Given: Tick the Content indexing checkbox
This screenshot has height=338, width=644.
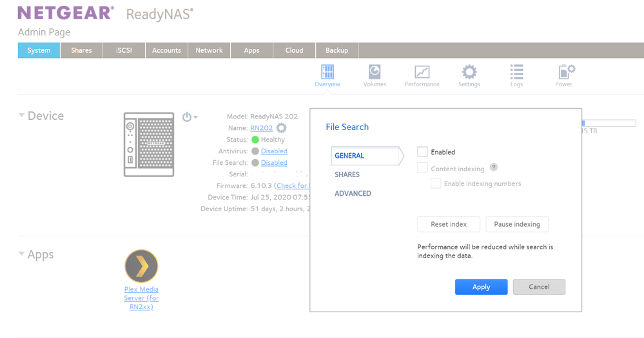Looking at the screenshot, I should click(x=423, y=168).
